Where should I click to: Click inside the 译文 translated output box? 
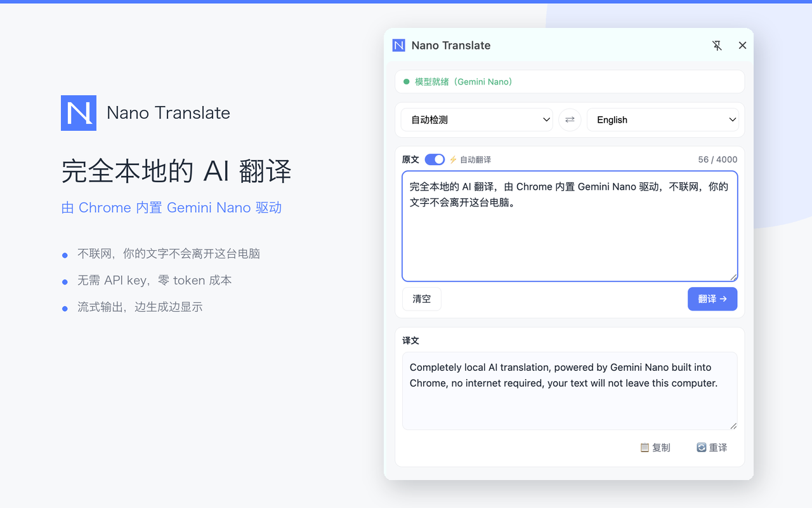(x=570, y=391)
